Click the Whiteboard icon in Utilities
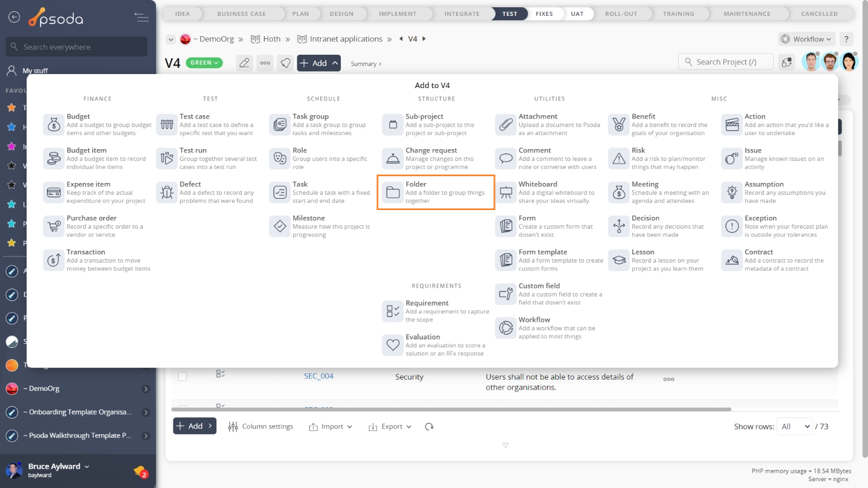 pos(506,192)
